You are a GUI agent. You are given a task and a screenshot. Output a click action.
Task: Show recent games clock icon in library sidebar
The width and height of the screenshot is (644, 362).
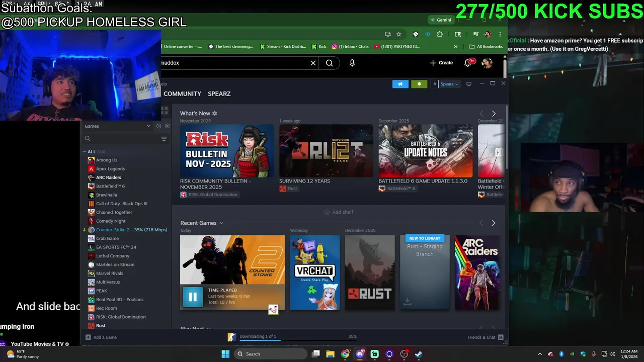[158, 126]
